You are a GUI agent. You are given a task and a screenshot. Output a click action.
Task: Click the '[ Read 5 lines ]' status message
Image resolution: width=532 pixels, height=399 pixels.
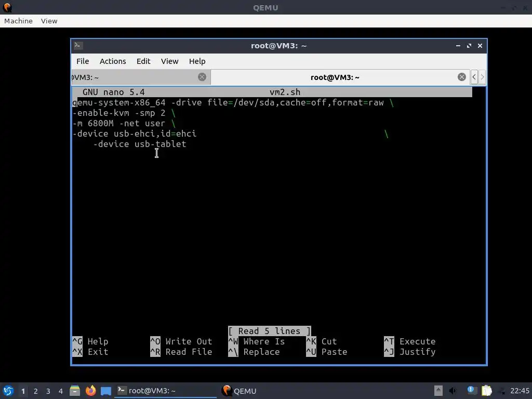pos(270,331)
